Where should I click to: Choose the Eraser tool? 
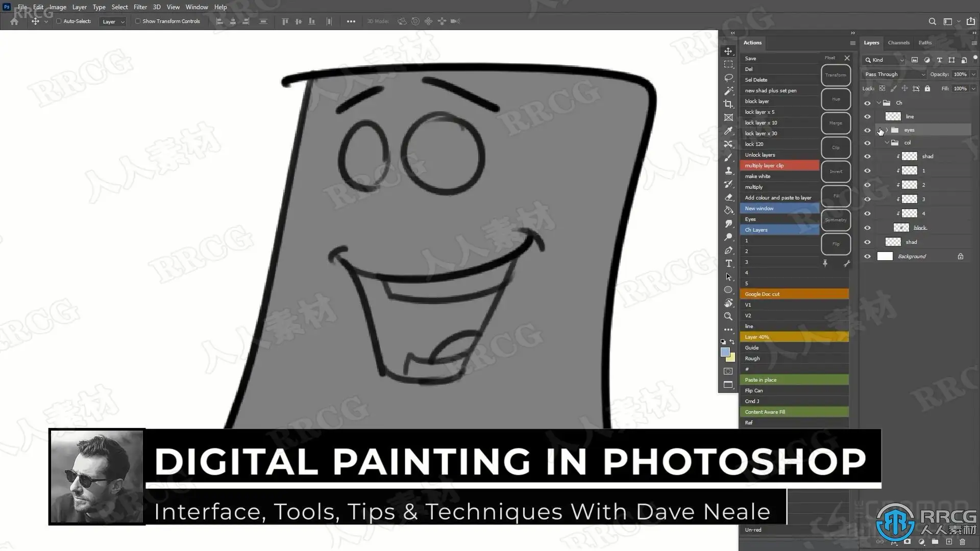point(728,197)
